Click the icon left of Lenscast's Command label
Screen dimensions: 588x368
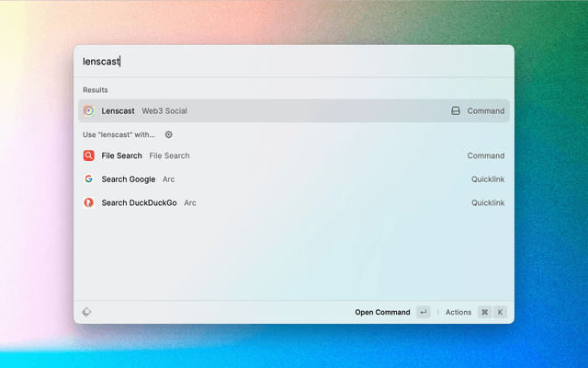tap(455, 110)
